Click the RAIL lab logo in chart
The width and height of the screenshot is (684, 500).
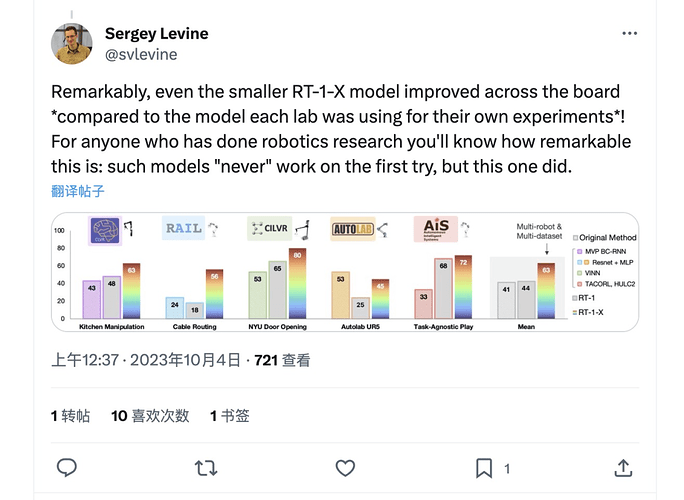[182, 231]
